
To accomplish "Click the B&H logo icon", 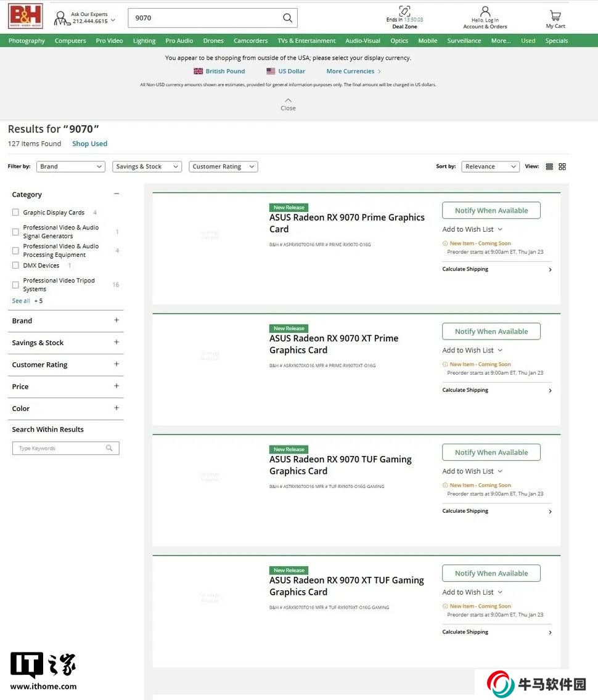I will click(x=25, y=17).
